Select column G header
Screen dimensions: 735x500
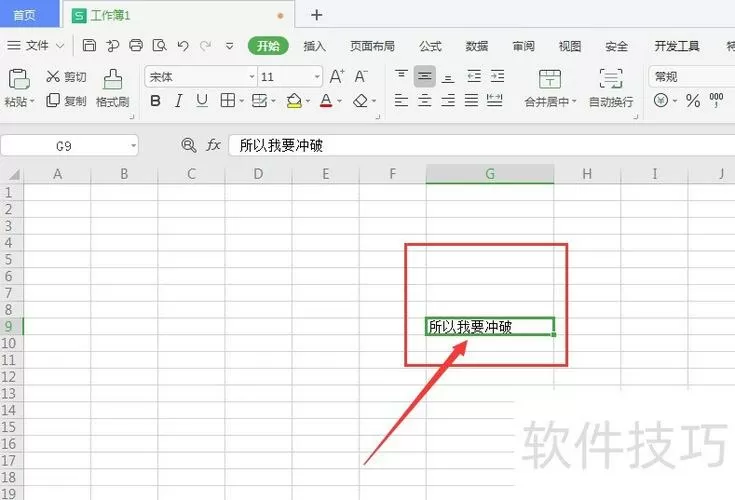tap(490, 174)
